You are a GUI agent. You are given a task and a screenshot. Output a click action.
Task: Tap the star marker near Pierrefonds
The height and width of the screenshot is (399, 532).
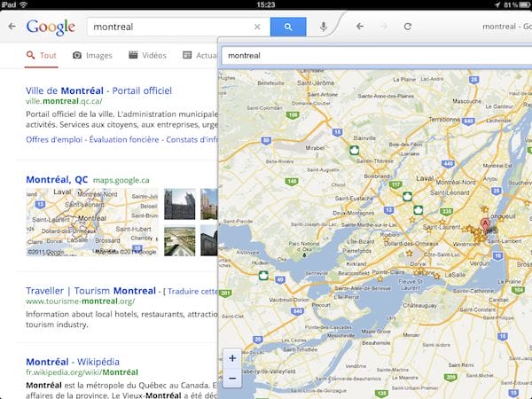point(386,239)
